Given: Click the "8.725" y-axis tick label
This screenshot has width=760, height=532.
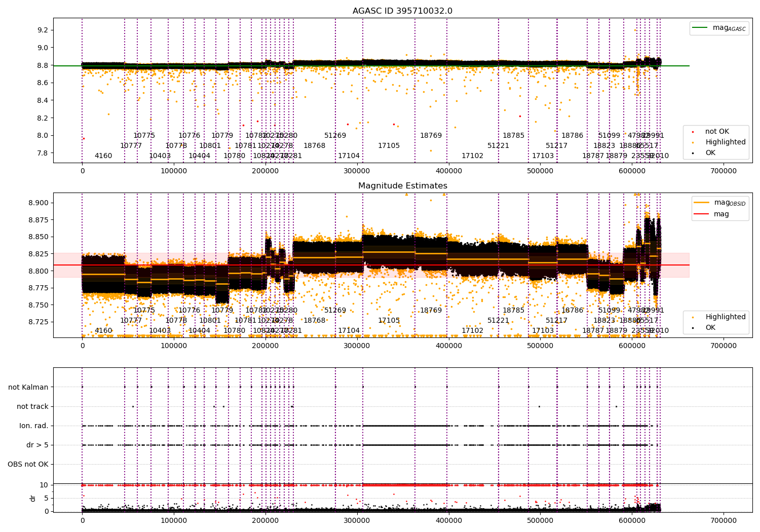Looking at the screenshot, I should [x=39, y=322].
